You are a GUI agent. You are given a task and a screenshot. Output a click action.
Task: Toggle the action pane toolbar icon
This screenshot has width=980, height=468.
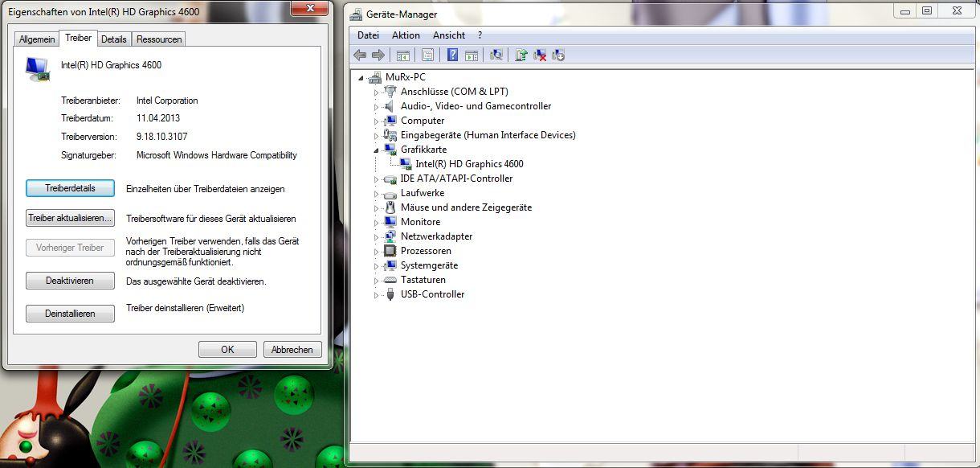tap(472, 55)
